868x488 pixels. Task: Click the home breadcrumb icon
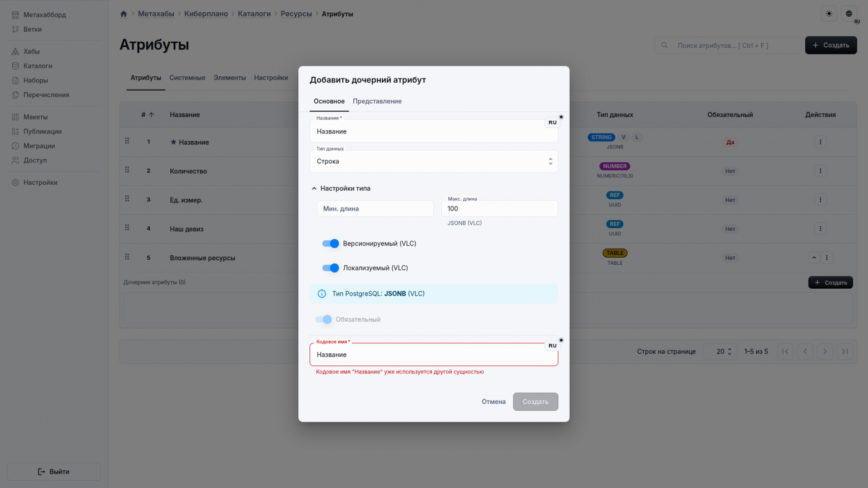tap(124, 13)
